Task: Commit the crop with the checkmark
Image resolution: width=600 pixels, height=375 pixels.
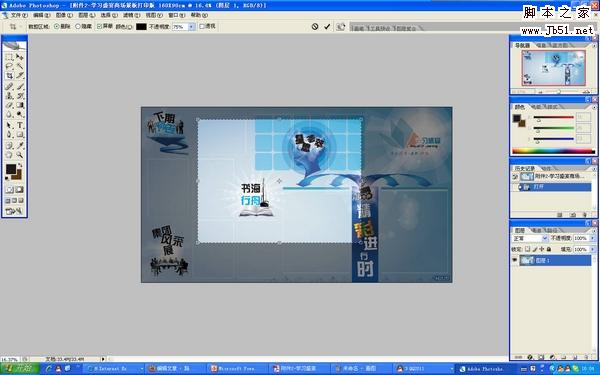Action: 327,26
